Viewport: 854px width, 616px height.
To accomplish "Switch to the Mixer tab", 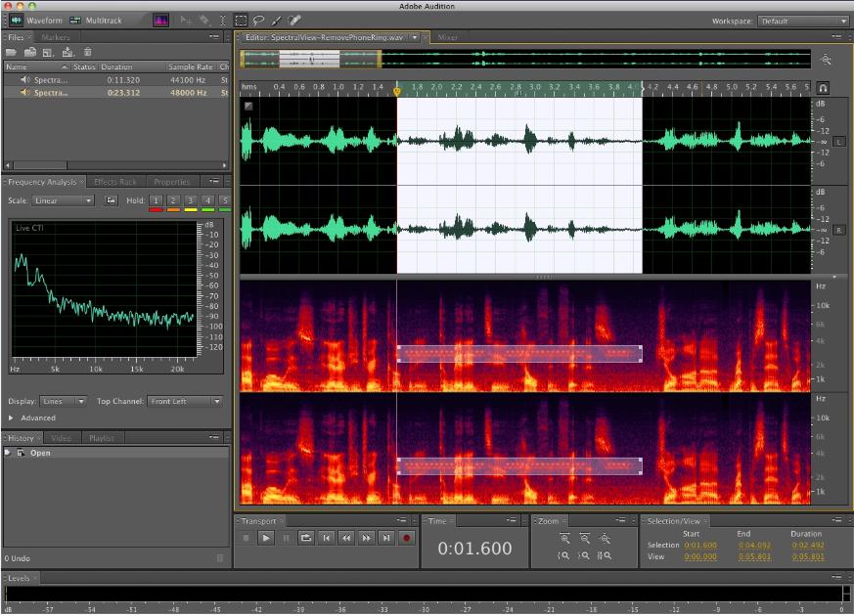I will [447, 37].
